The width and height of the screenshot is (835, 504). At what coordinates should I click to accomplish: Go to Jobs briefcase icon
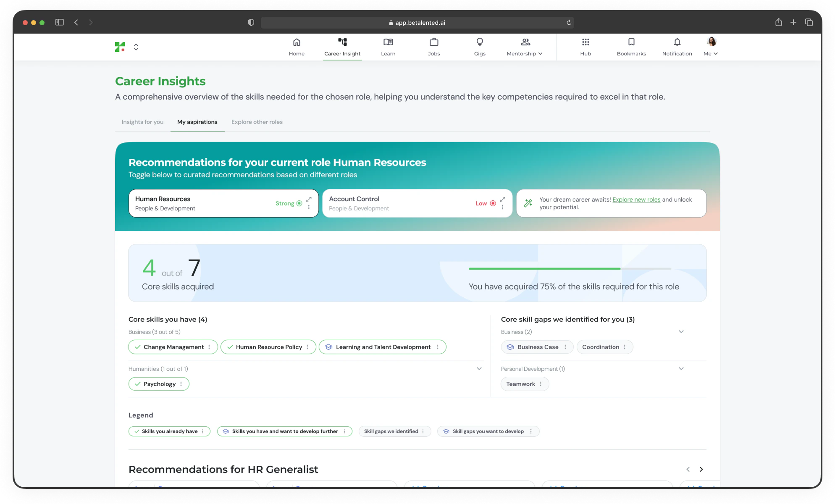(434, 42)
